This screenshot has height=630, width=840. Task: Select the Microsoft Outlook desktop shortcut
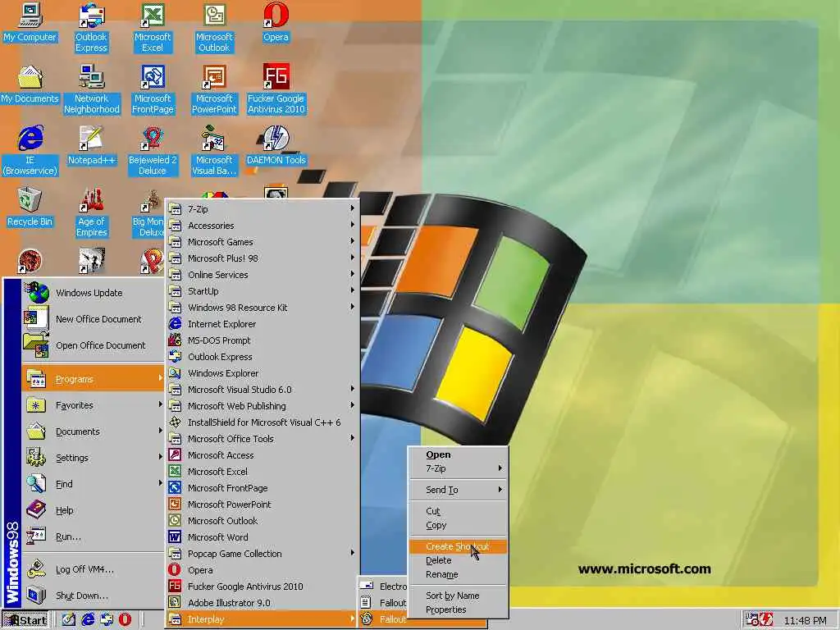click(x=214, y=28)
